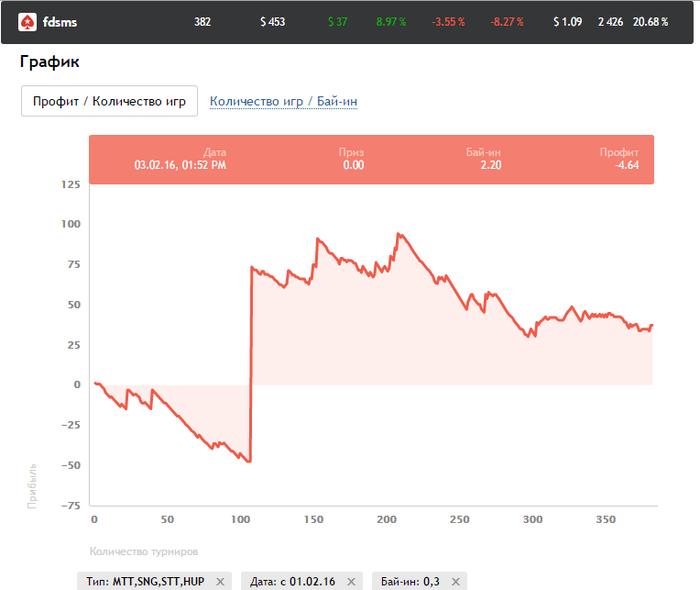Click the График section heading
700x590 pixels.
tap(50, 62)
